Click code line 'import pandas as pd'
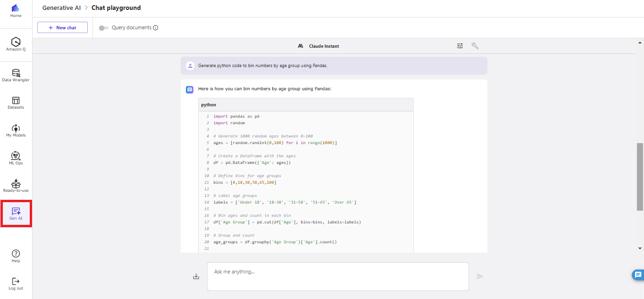 tap(236, 116)
